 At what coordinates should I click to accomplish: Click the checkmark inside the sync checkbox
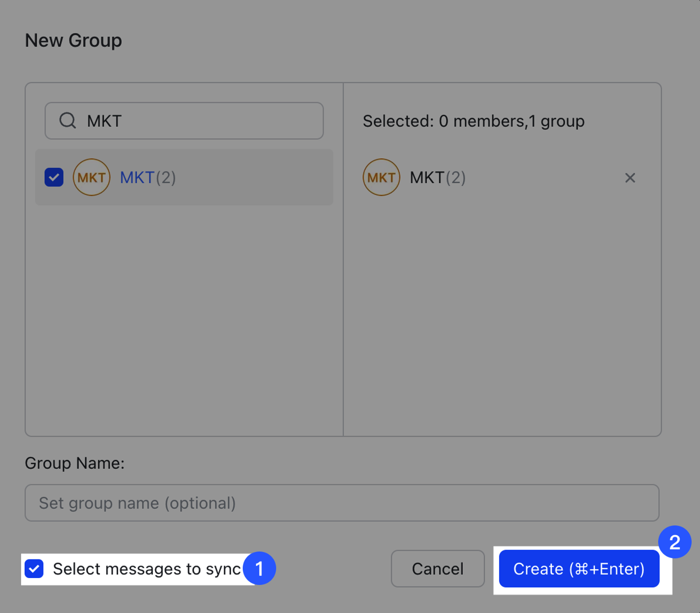point(34,569)
